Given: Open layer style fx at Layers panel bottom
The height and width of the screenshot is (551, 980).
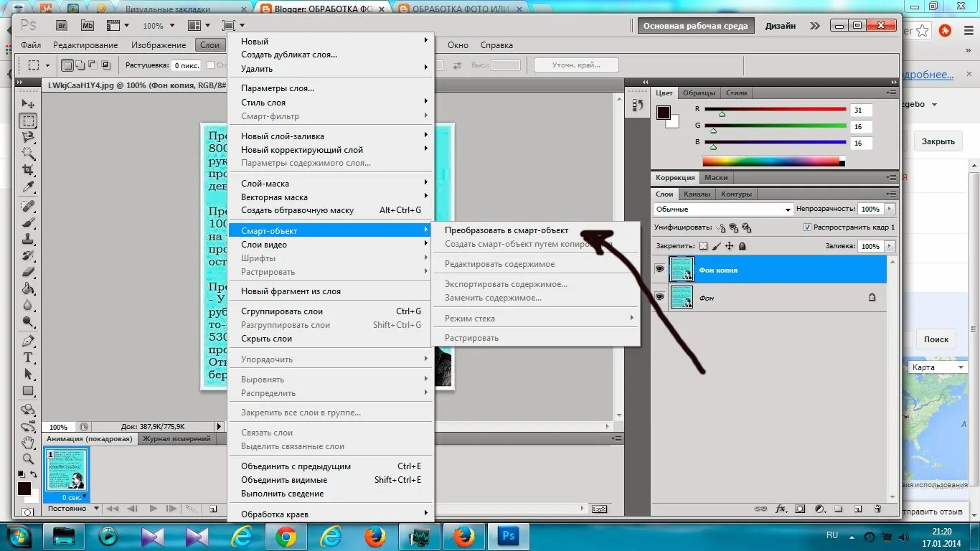Looking at the screenshot, I should (x=781, y=509).
